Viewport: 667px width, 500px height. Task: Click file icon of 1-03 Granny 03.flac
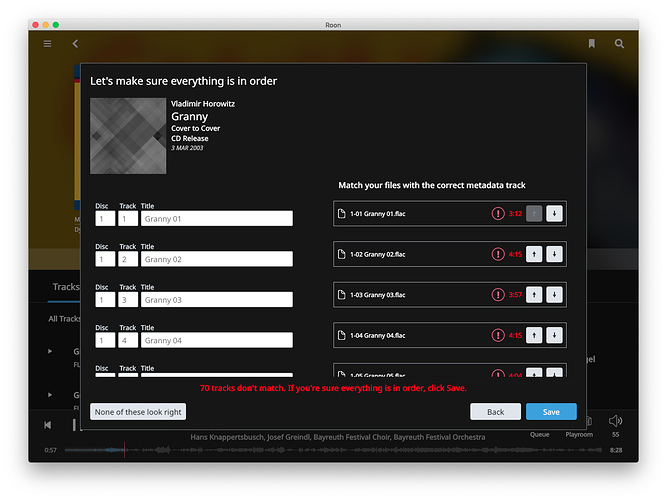click(x=342, y=294)
